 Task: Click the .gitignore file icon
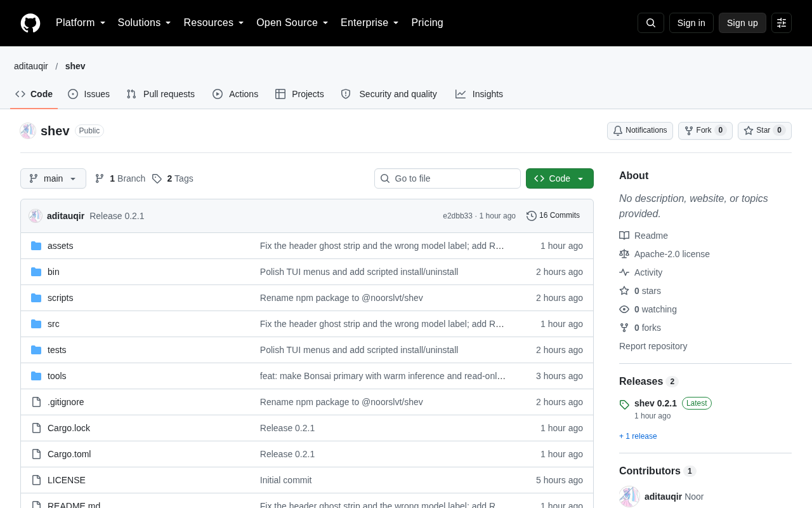click(x=36, y=402)
